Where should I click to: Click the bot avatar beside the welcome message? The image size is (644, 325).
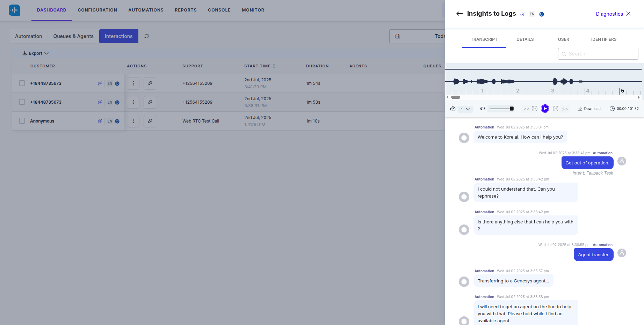click(x=464, y=138)
